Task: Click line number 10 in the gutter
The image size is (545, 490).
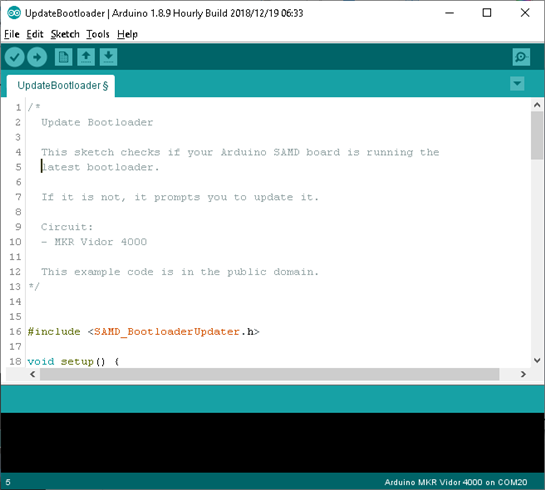Action: pyautogui.click(x=15, y=242)
